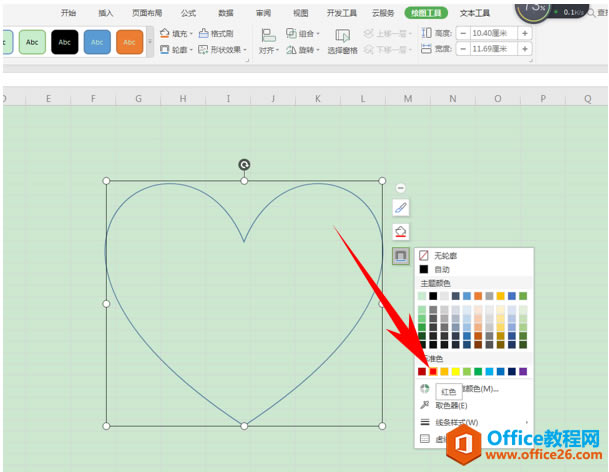Switch to the 插入 tab
This screenshot has width=609, height=472.
click(106, 13)
